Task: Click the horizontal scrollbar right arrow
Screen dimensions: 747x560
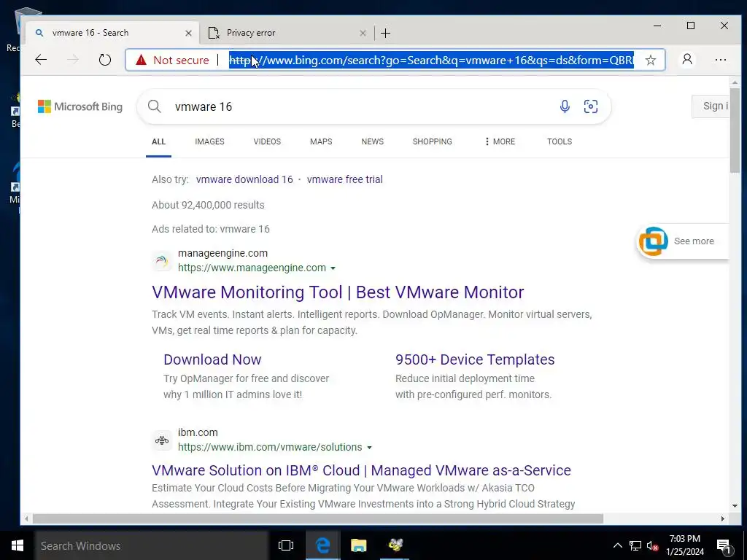Action: [x=723, y=518]
